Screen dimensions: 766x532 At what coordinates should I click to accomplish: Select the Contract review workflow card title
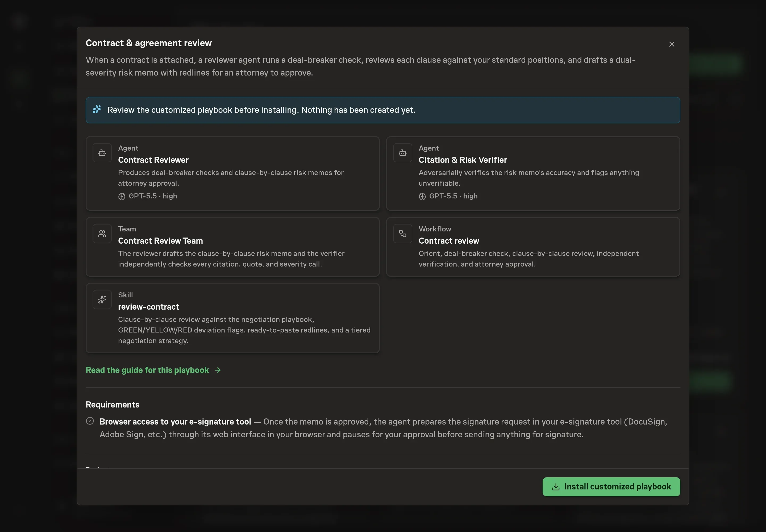point(449,241)
